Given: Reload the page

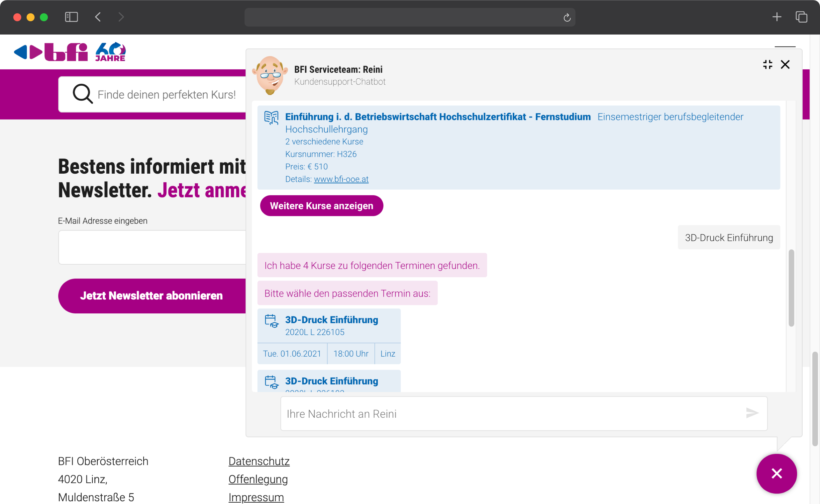Looking at the screenshot, I should (567, 17).
